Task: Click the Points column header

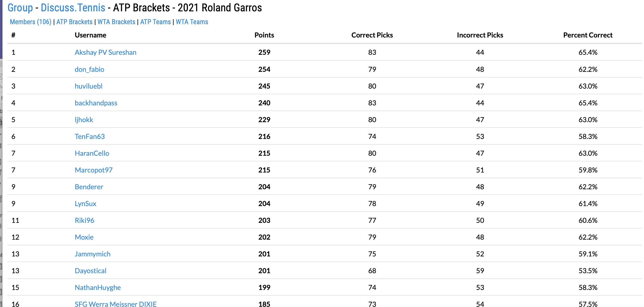Action: pyautogui.click(x=264, y=35)
